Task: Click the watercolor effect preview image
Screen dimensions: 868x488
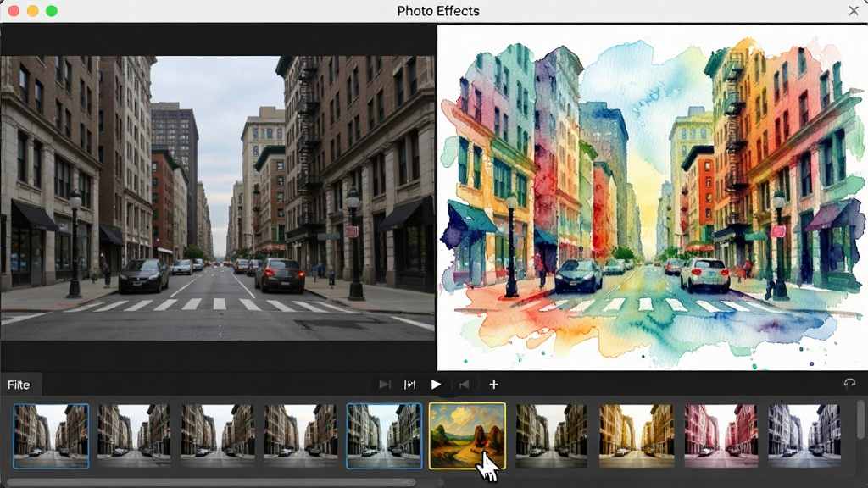Action: pos(652,197)
